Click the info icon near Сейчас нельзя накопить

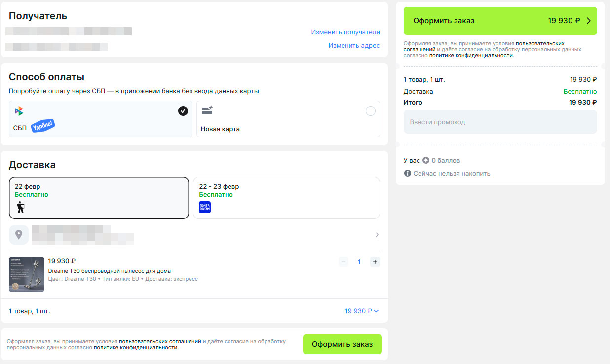[408, 173]
